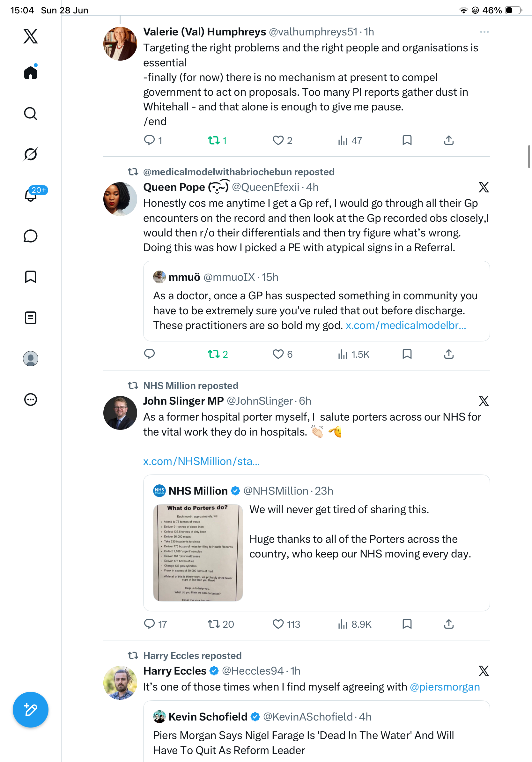This screenshot has height=762, width=532.
Task: Open the What do Porters do image
Action: click(x=198, y=553)
